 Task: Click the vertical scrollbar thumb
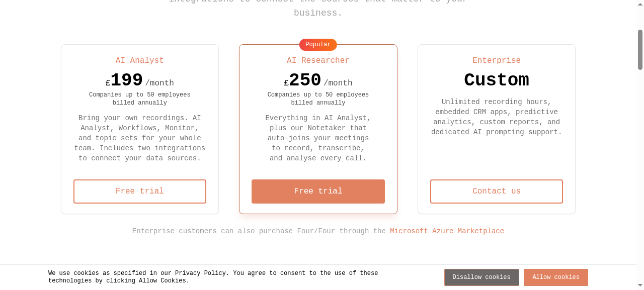click(x=640, y=49)
